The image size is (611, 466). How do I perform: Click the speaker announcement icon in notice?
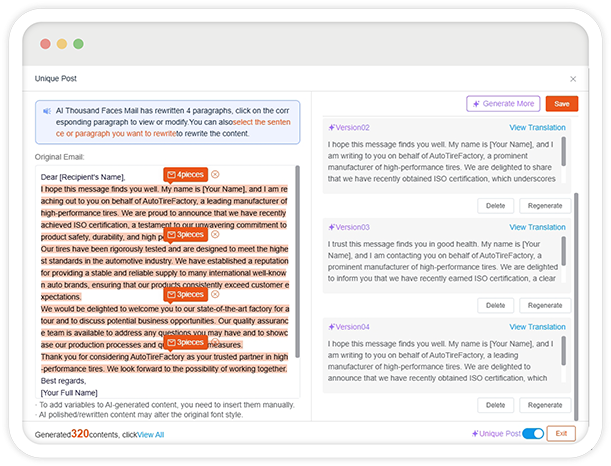point(47,111)
